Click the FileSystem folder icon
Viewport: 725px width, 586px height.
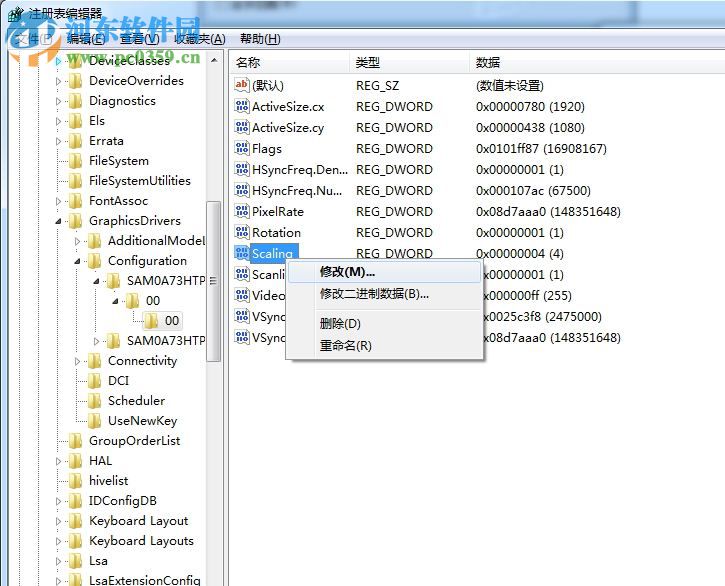tap(75, 161)
